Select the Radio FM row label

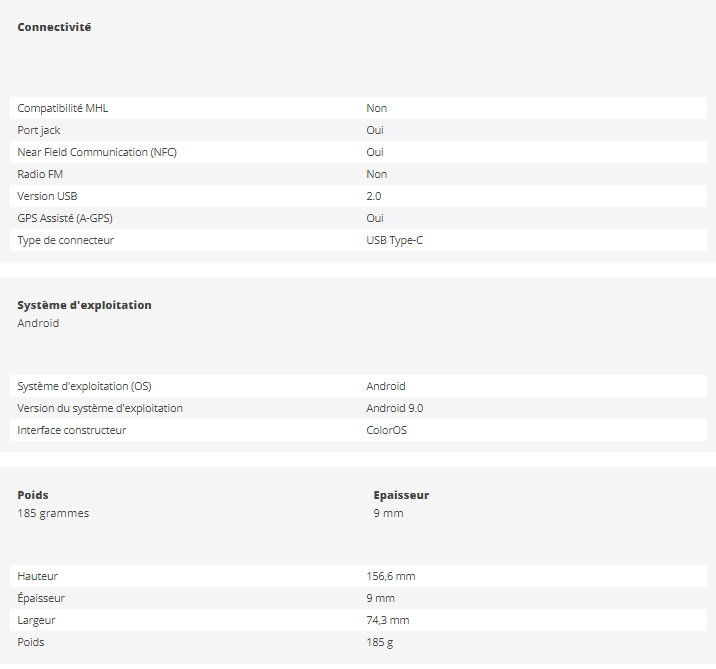(x=40, y=174)
